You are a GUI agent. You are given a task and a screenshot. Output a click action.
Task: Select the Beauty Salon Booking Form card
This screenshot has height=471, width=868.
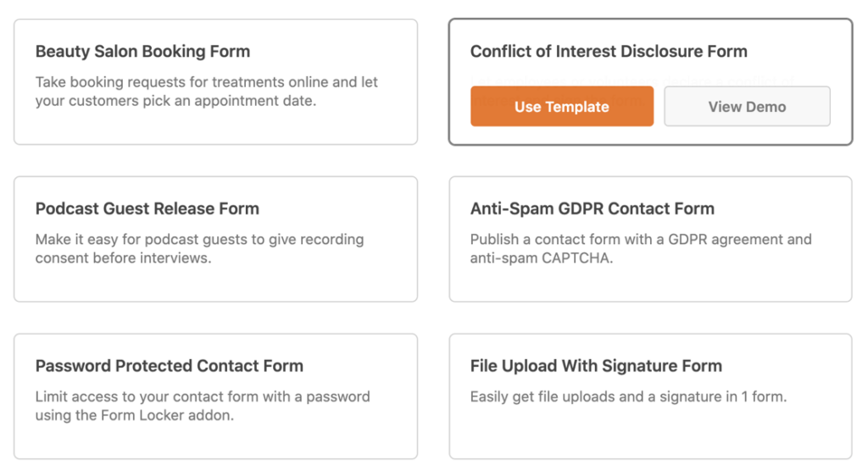coord(215,127)
